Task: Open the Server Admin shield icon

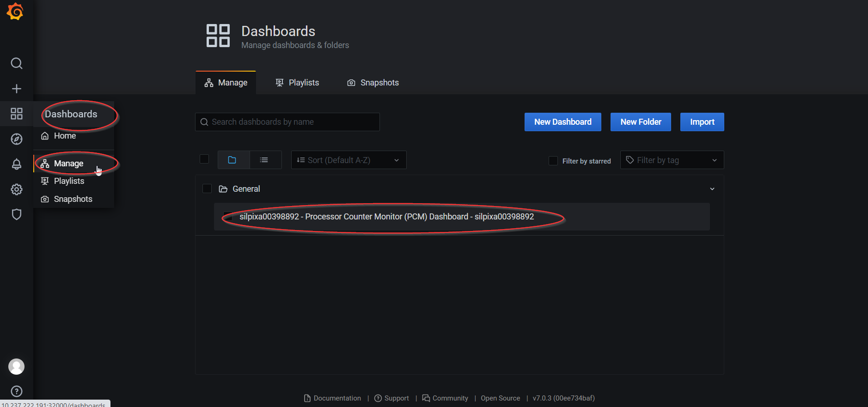Action: (x=17, y=214)
